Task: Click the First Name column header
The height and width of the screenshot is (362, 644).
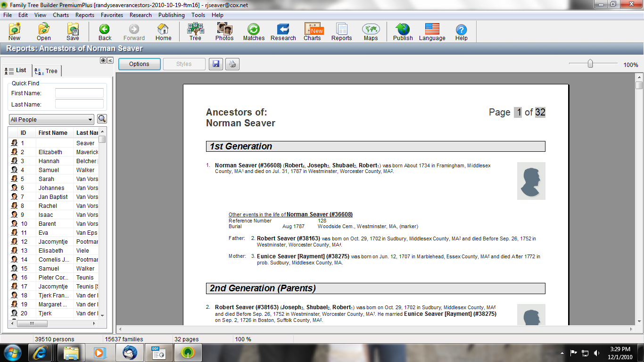Action: [55, 133]
